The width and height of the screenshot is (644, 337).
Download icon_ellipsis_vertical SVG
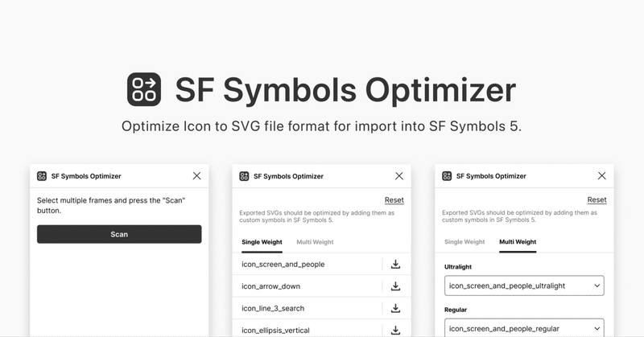tap(395, 330)
